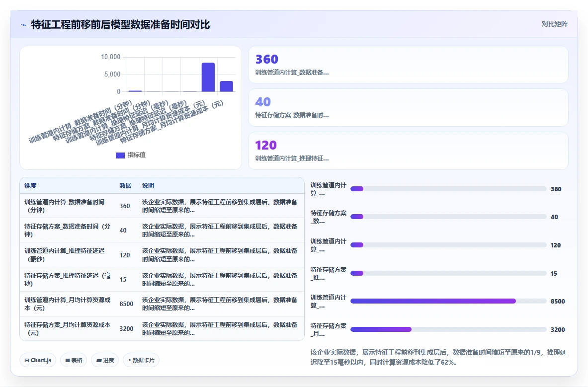Click the 表格 tag button
588x387 pixels.
[74, 360]
